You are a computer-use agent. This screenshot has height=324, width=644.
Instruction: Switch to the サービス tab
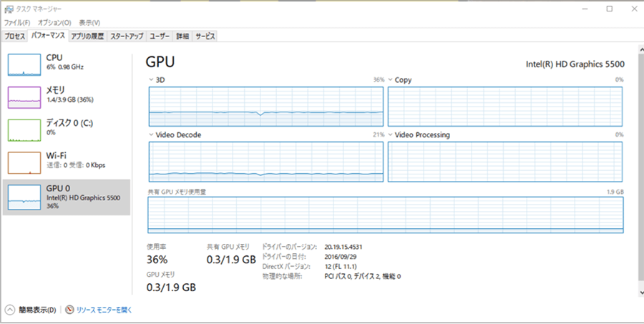(x=205, y=36)
